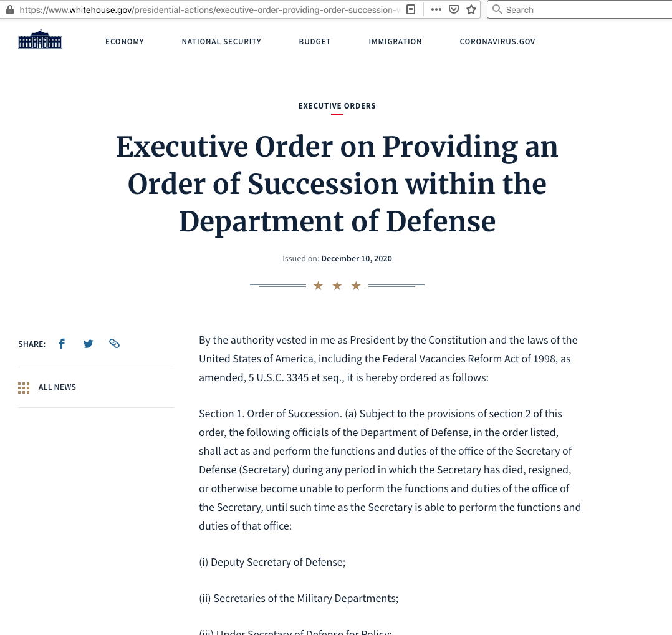Screen dimensions: 672x635
Task: Click the "By the authority vested in me" paragraph
Action: (x=388, y=359)
